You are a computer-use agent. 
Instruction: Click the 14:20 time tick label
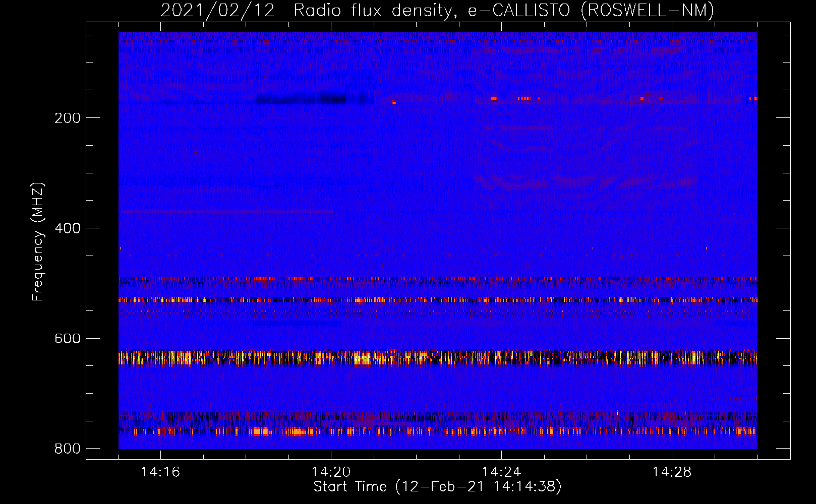coord(331,472)
